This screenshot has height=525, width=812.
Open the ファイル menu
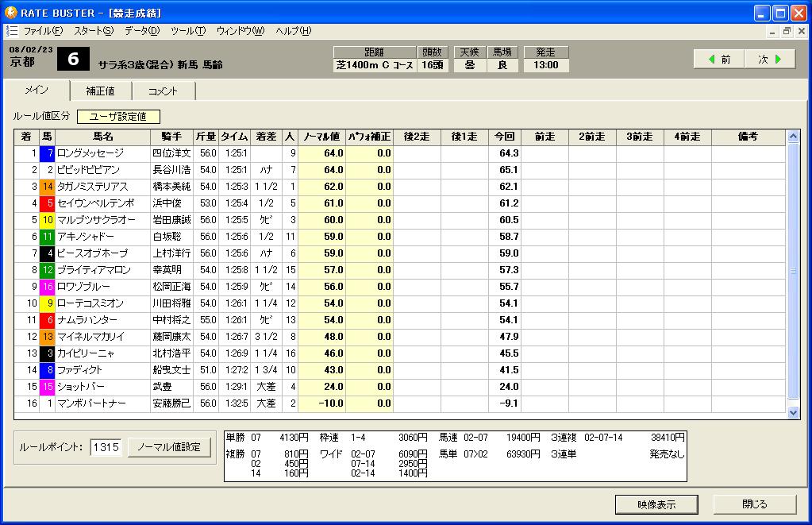[43, 31]
